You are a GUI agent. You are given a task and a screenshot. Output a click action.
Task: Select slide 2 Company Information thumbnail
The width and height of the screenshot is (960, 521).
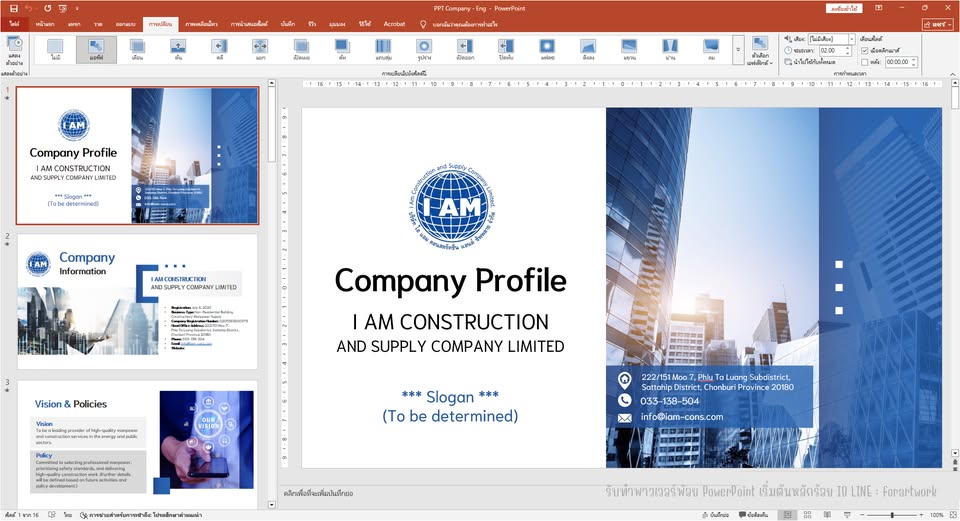pyautogui.click(x=137, y=302)
